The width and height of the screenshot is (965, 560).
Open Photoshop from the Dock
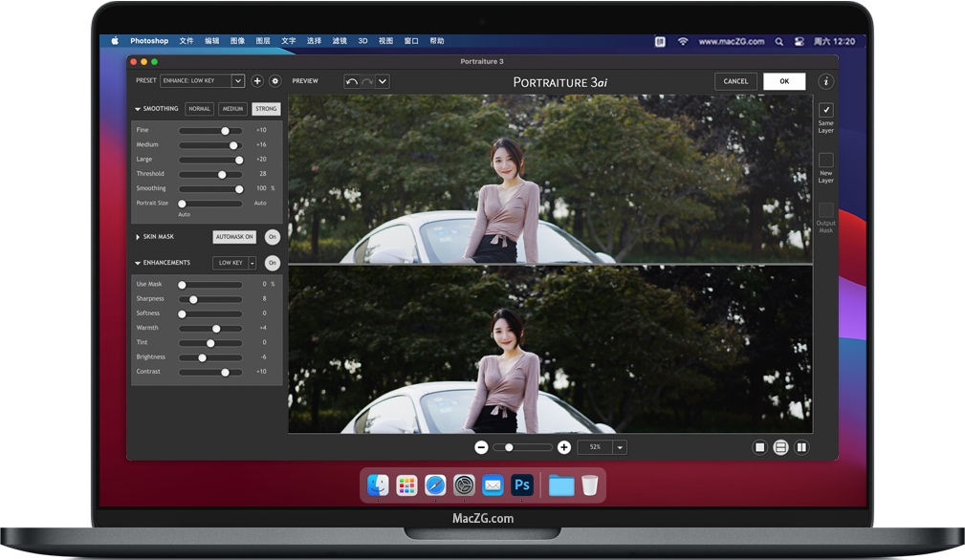(x=522, y=485)
